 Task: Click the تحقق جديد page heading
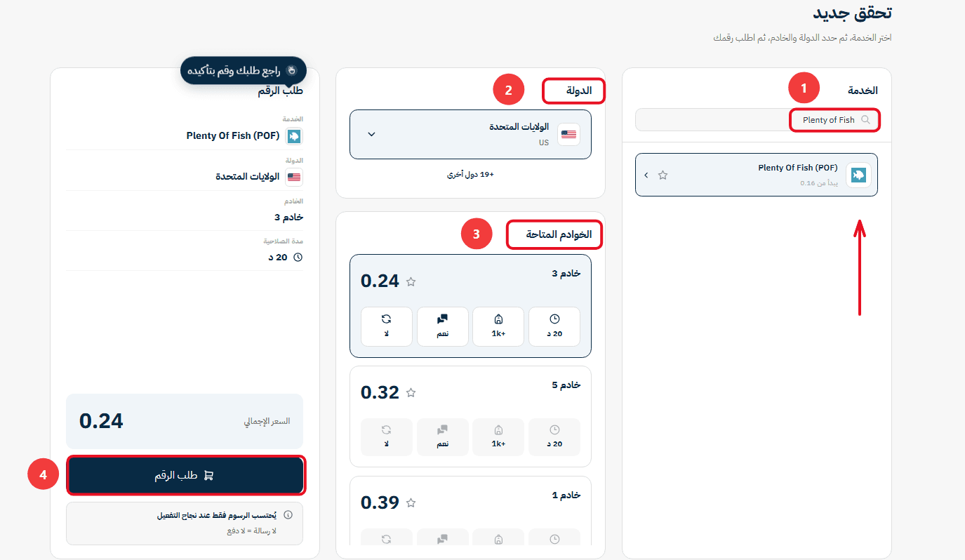(853, 13)
